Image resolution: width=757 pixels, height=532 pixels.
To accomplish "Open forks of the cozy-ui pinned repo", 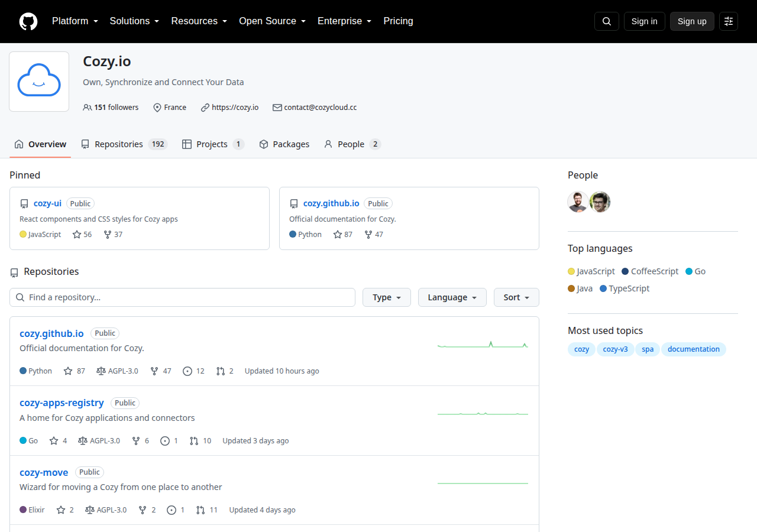I will point(113,235).
